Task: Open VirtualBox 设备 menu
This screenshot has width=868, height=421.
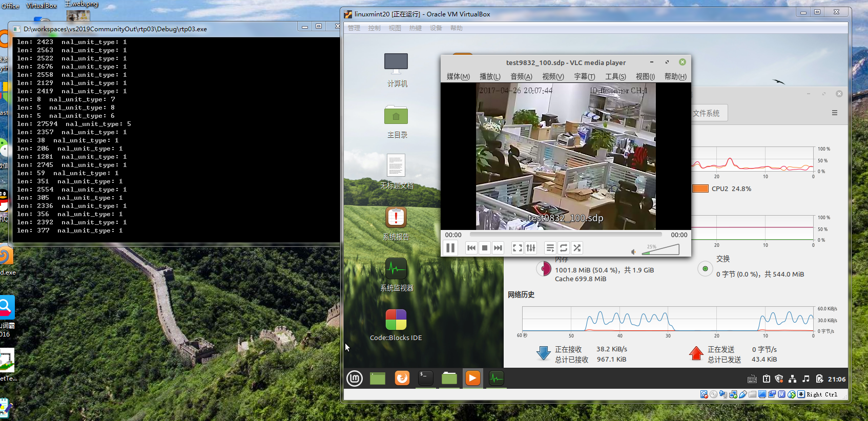Action: point(436,28)
